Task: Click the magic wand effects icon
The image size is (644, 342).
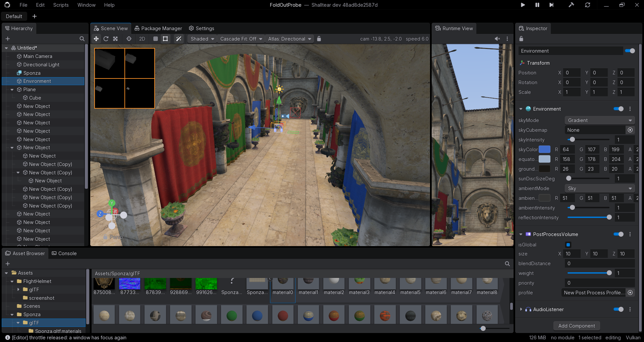Action: [x=179, y=39]
